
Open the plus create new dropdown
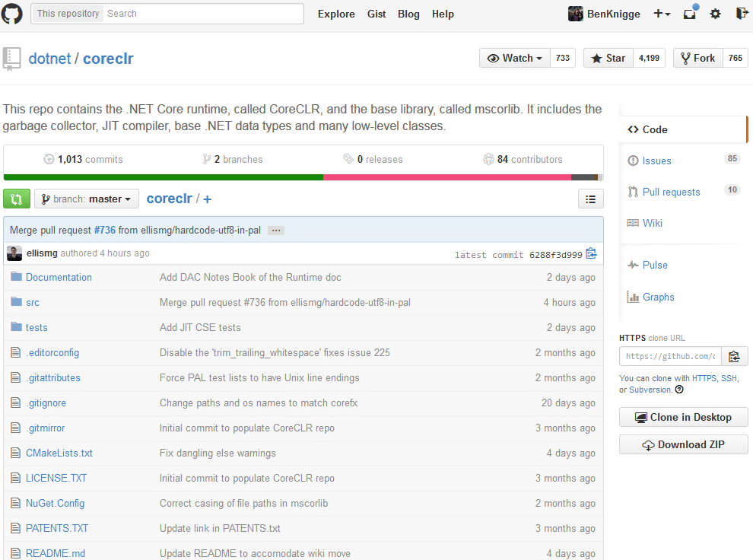[x=662, y=14]
